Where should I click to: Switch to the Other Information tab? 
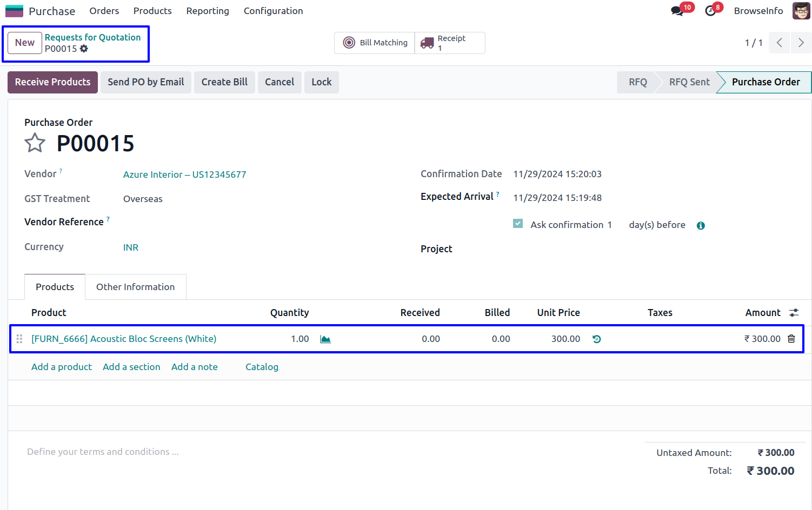click(135, 287)
